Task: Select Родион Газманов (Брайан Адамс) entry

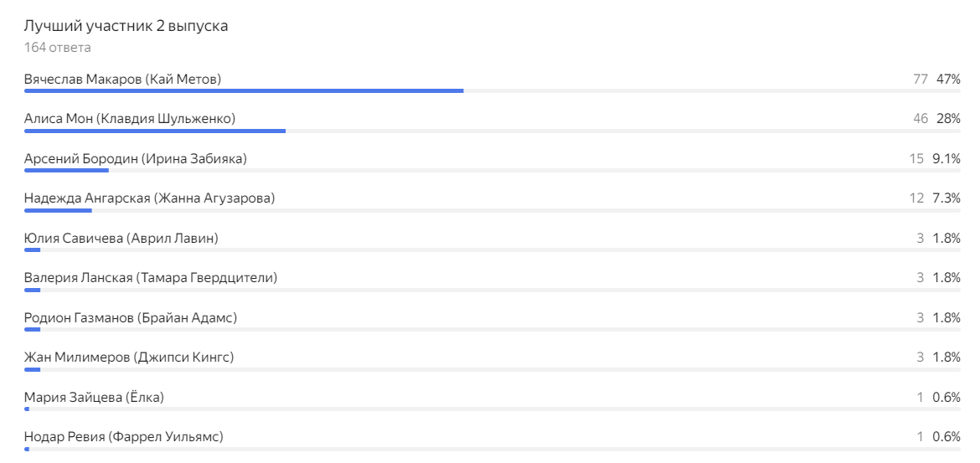Action: 131,317
